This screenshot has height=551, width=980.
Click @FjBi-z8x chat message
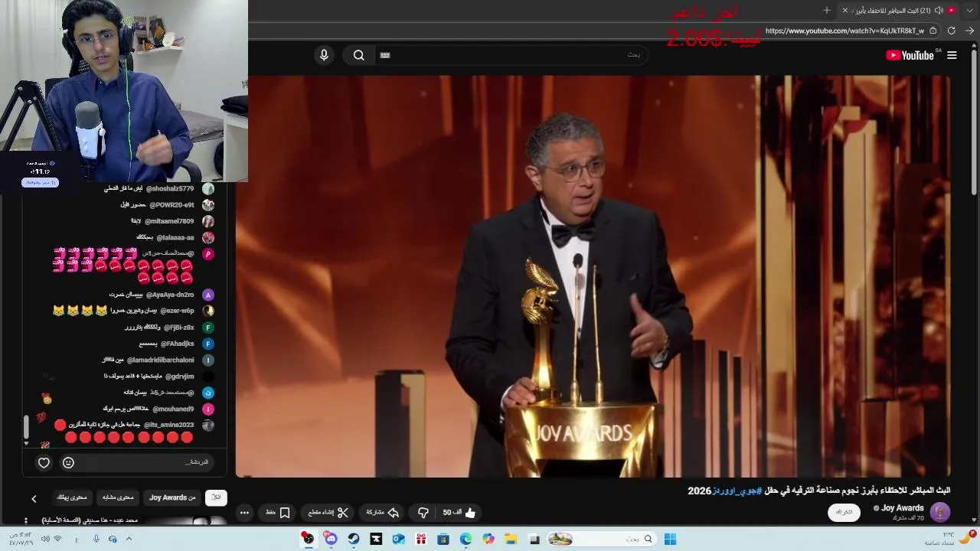(159, 328)
